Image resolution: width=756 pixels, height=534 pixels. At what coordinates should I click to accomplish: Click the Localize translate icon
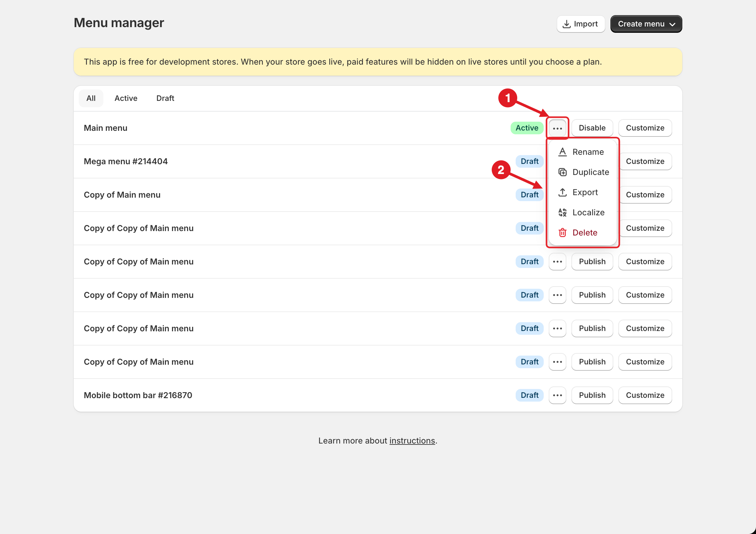(x=562, y=212)
